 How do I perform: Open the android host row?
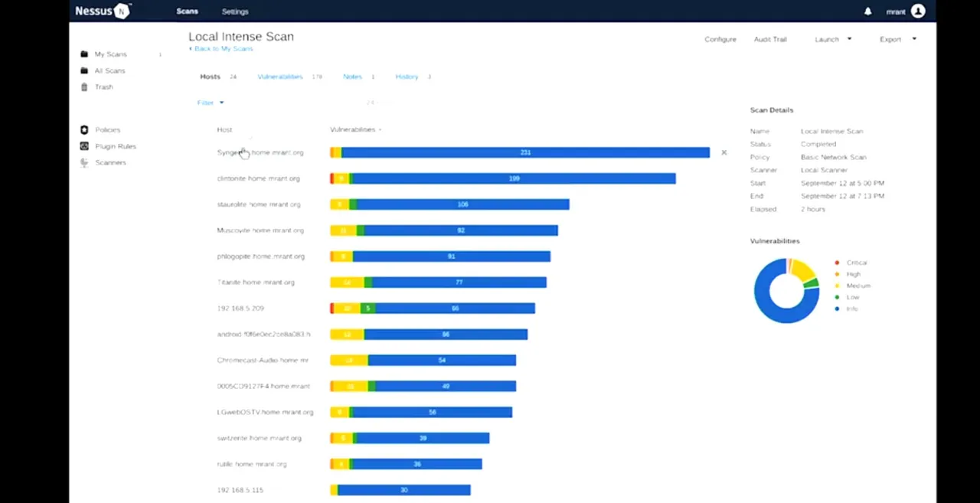[263, 335]
